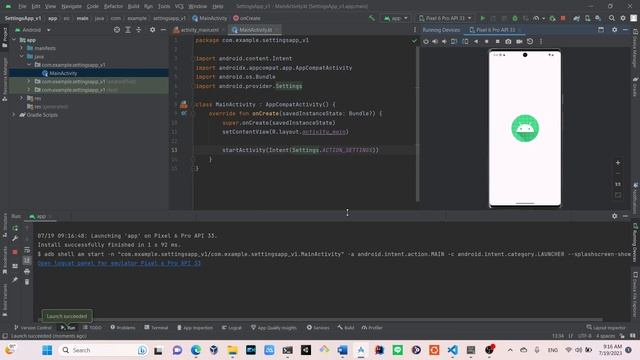Click the emulator volume up icon
The width and height of the screenshot is (640, 360).
point(435,41)
